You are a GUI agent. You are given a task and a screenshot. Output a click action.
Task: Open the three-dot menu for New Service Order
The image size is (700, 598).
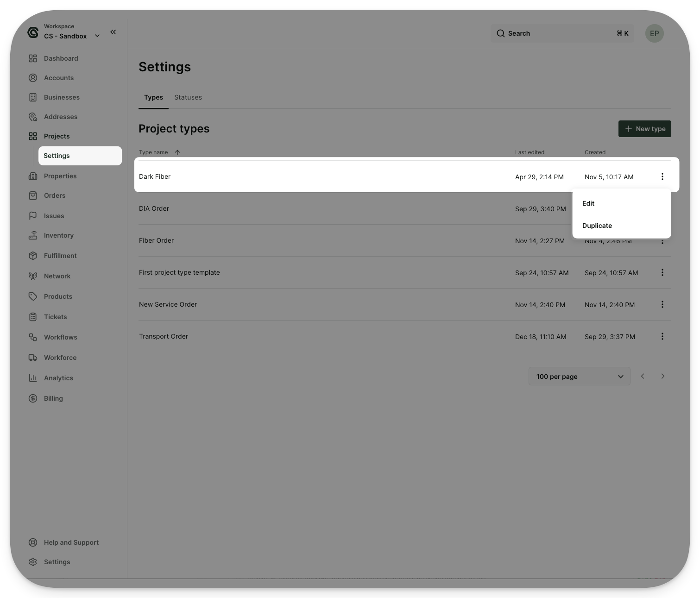(662, 304)
